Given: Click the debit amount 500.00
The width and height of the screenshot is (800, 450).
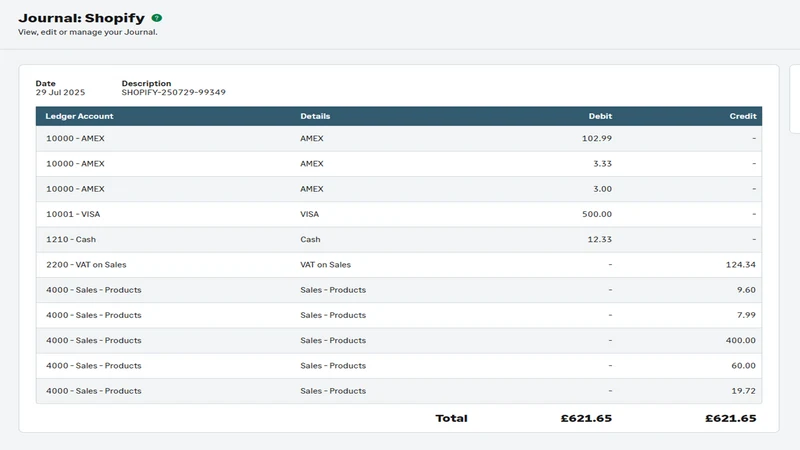Looking at the screenshot, I should (596, 214).
